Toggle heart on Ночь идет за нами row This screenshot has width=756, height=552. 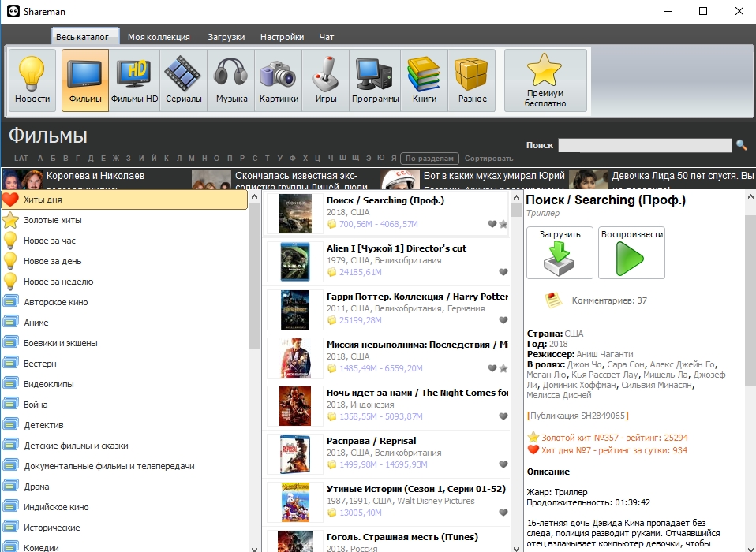point(503,416)
